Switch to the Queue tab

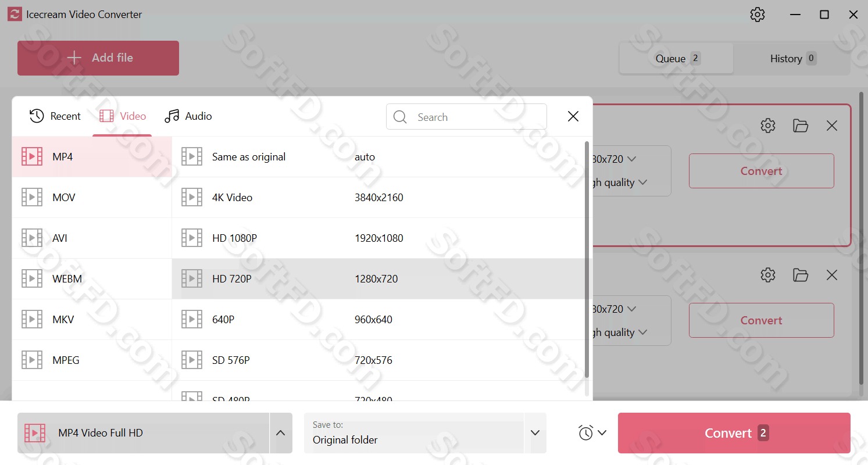tap(677, 58)
